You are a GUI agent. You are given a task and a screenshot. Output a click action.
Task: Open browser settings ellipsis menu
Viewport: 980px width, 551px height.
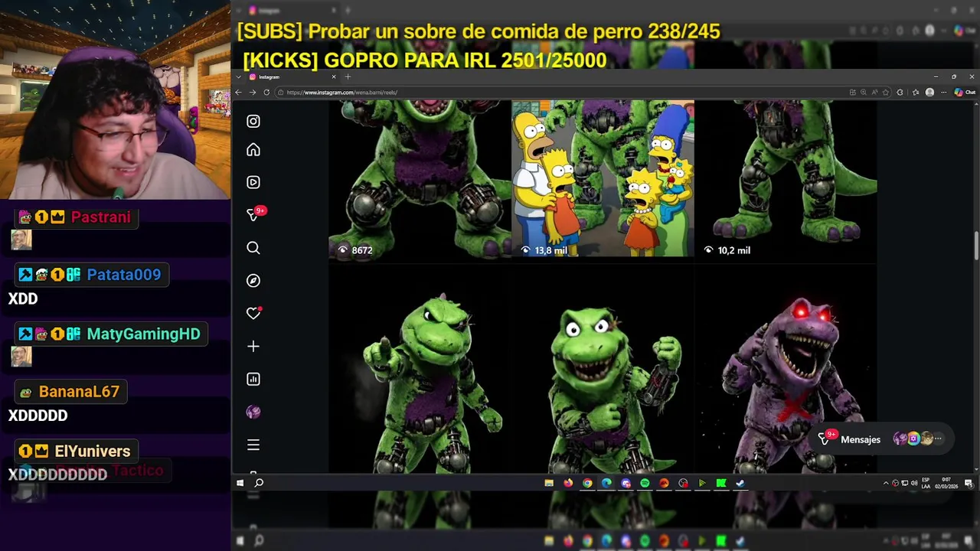pyautogui.click(x=943, y=92)
